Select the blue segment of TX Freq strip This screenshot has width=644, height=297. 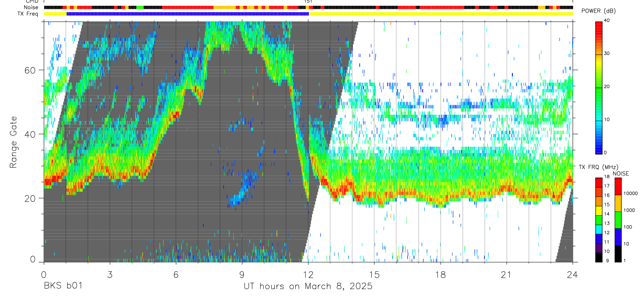tap(188, 14)
